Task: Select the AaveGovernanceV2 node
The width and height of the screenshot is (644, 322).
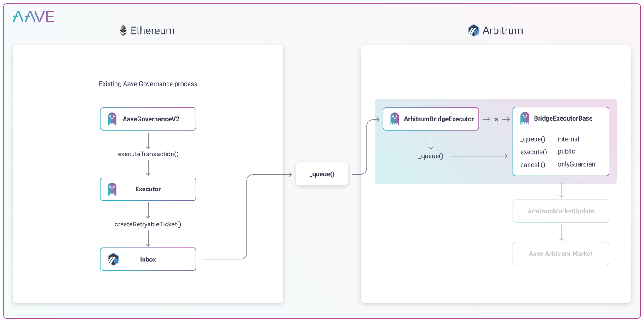Action: point(148,119)
